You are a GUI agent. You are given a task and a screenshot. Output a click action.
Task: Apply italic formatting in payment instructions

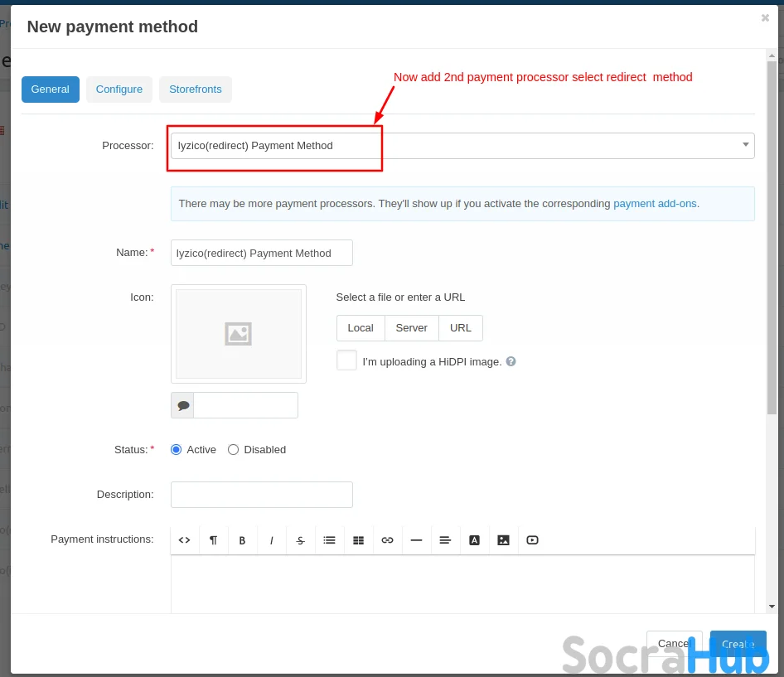tap(272, 540)
